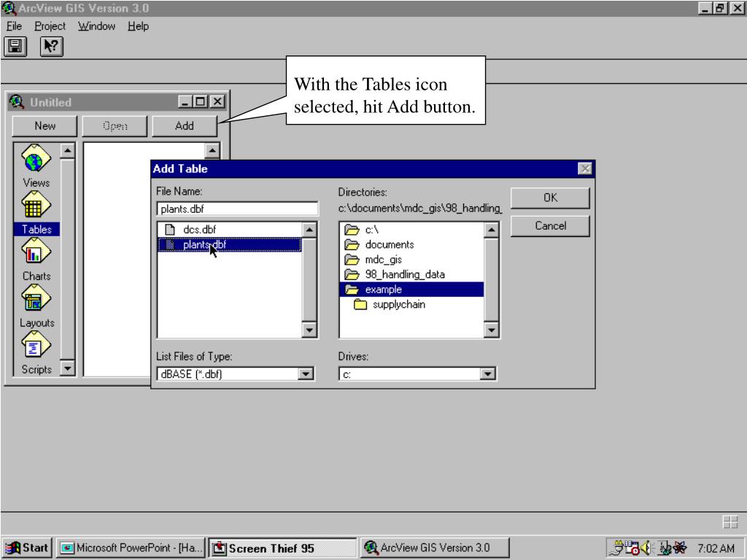Image resolution: width=747 pixels, height=560 pixels.
Task: Click OK in Add Table dialog
Action: click(550, 198)
